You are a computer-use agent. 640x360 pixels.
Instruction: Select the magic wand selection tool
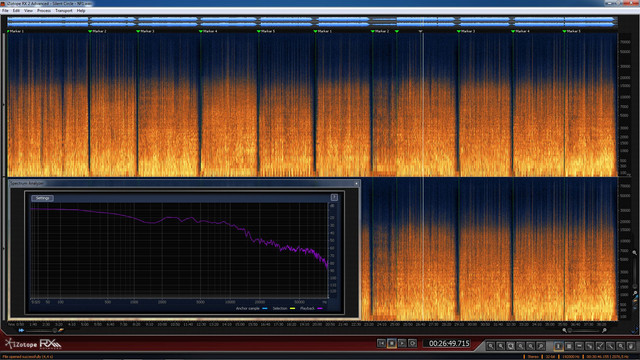610,346
